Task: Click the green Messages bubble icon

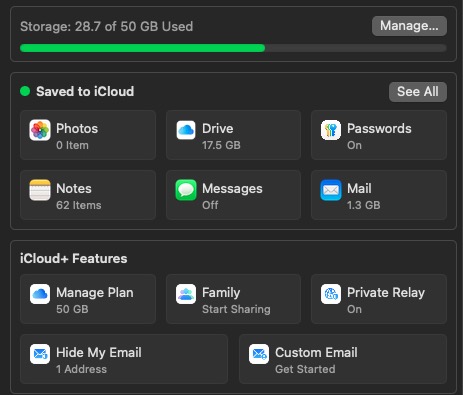Action: click(x=186, y=190)
